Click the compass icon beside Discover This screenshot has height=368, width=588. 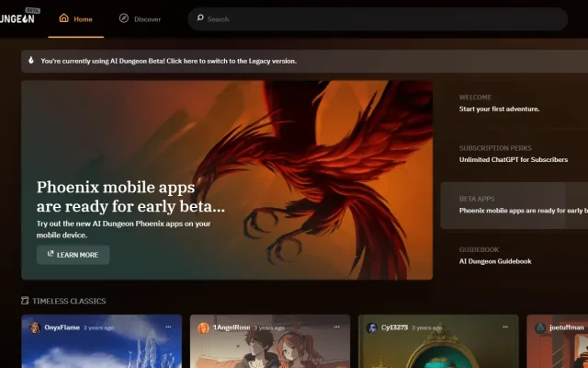coord(124,18)
